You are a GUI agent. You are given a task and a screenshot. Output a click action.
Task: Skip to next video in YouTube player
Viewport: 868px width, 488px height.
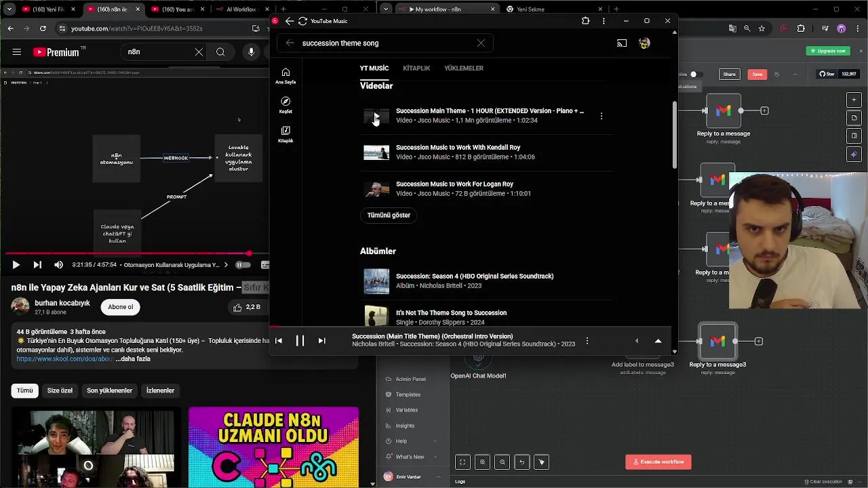(x=37, y=265)
